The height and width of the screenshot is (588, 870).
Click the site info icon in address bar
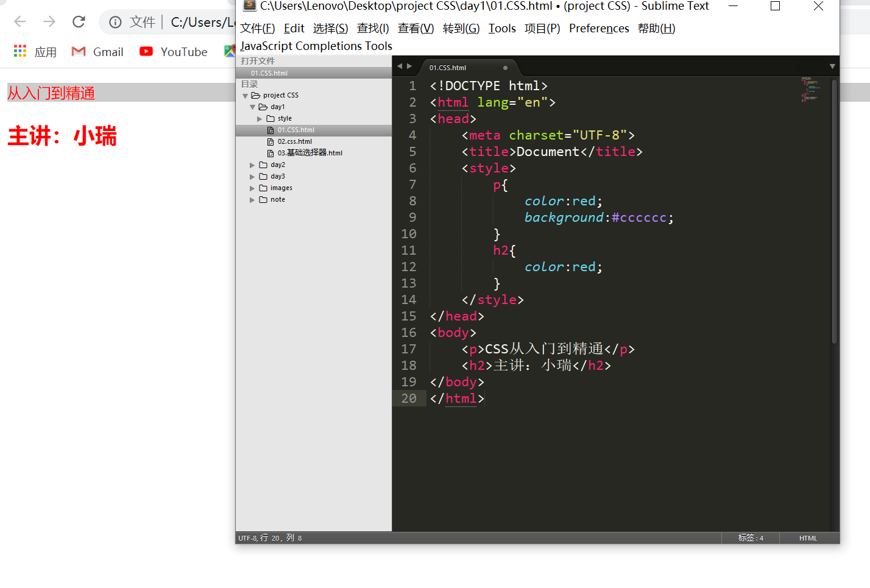coord(115,23)
